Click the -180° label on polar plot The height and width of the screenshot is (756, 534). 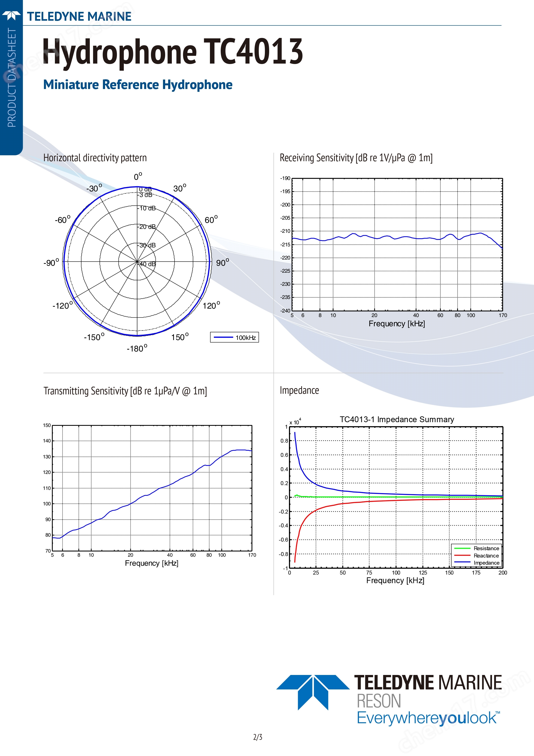coord(137,348)
